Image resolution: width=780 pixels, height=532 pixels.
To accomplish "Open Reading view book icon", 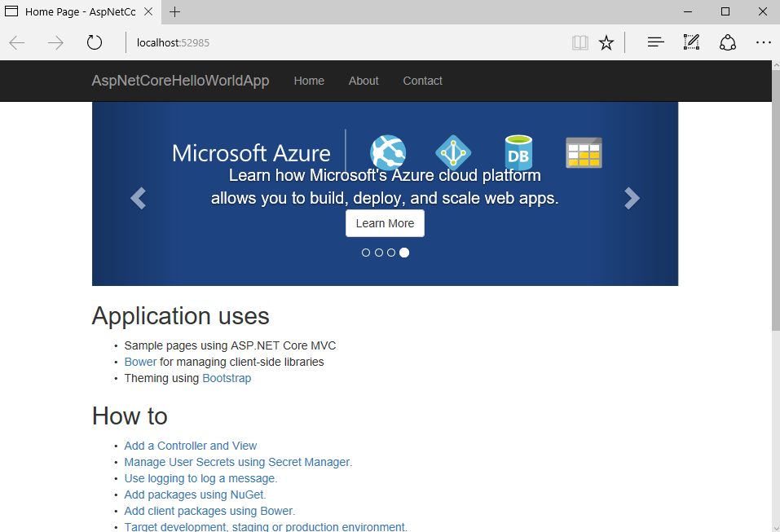I will tap(580, 42).
